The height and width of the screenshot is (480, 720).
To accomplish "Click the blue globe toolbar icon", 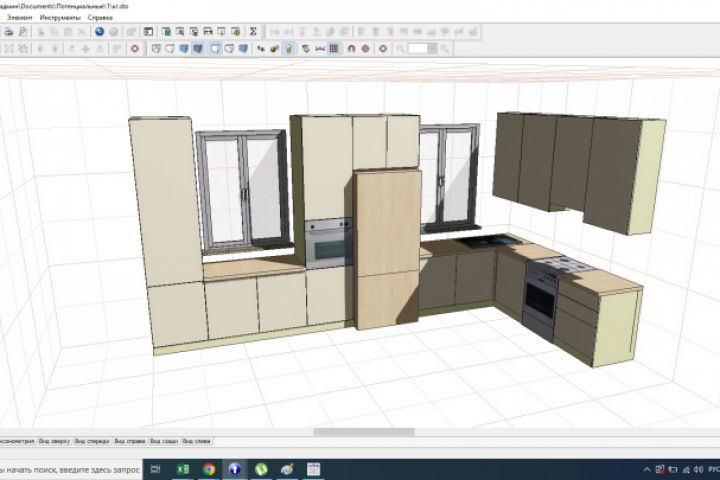I will click(100, 32).
